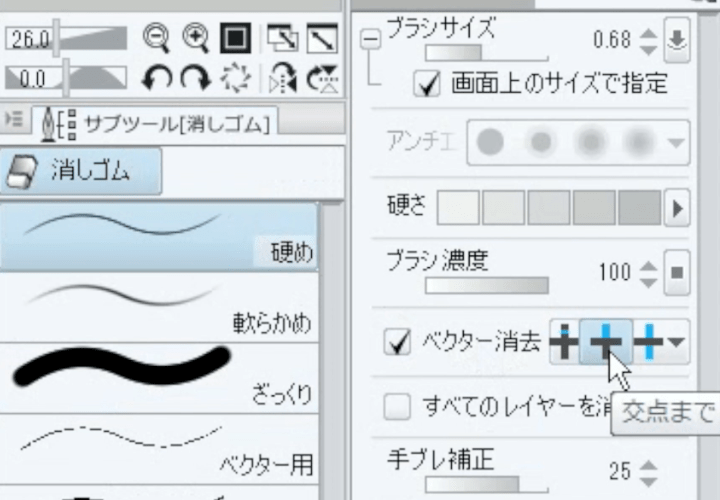Screen dimensions: 720x500
Task: Rotate canvas left with counterclockwise arrow icon
Action: pyautogui.click(x=157, y=79)
